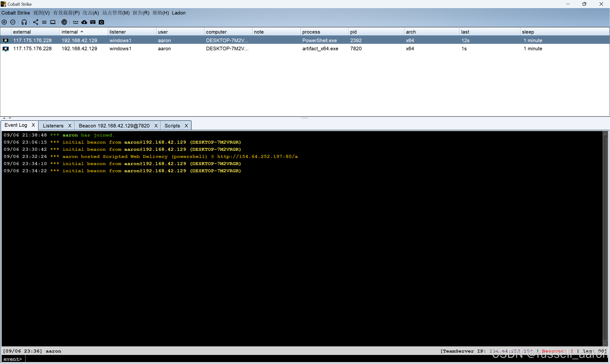610x364 pixels.
Task: Open downloads cloud icon in toolbar
Action: (84, 22)
